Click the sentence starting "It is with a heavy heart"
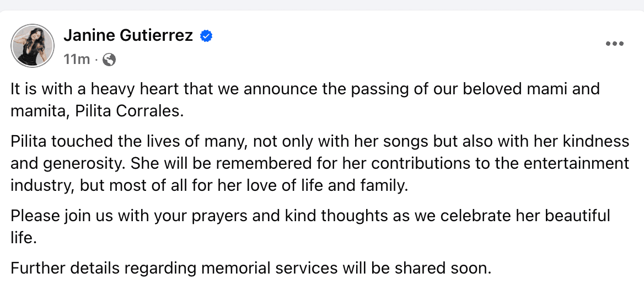Image resolution: width=644 pixels, height=289 pixels. click(x=221, y=89)
